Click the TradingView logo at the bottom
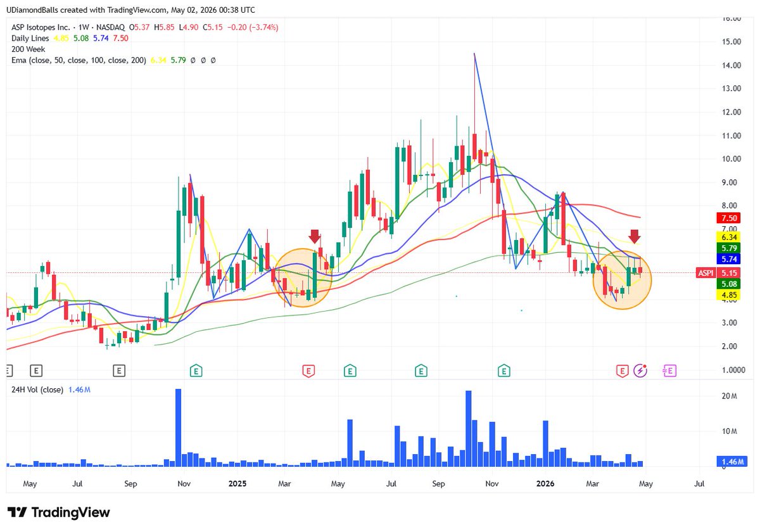 [x=59, y=512]
